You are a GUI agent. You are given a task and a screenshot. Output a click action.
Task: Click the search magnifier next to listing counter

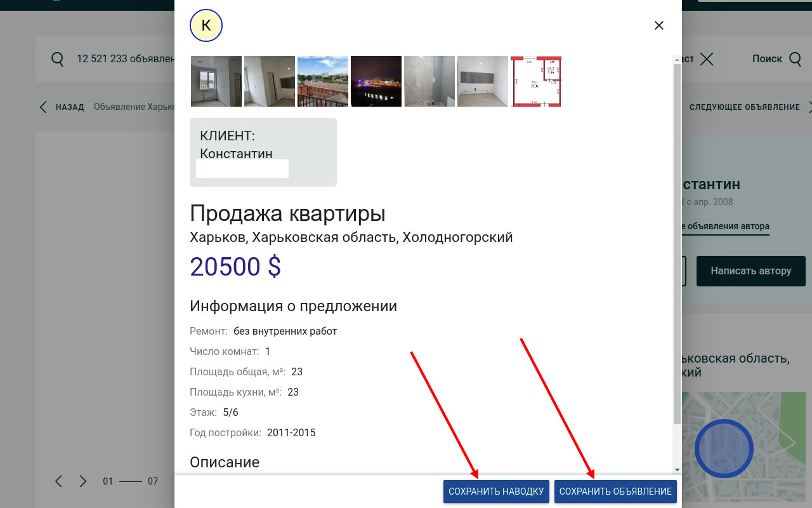pos(57,58)
